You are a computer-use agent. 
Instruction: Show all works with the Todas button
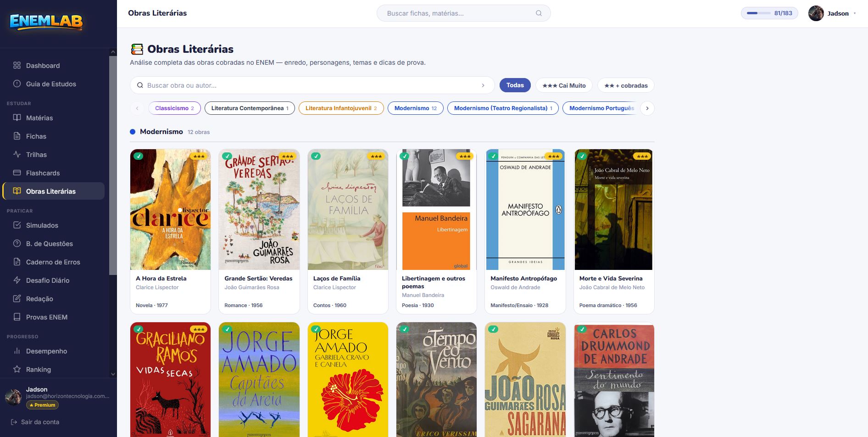[x=515, y=85]
